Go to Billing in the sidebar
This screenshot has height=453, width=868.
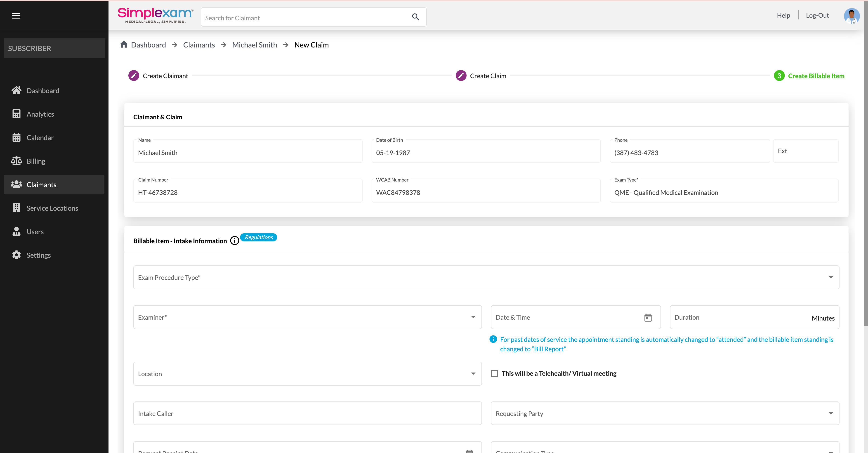(36, 161)
